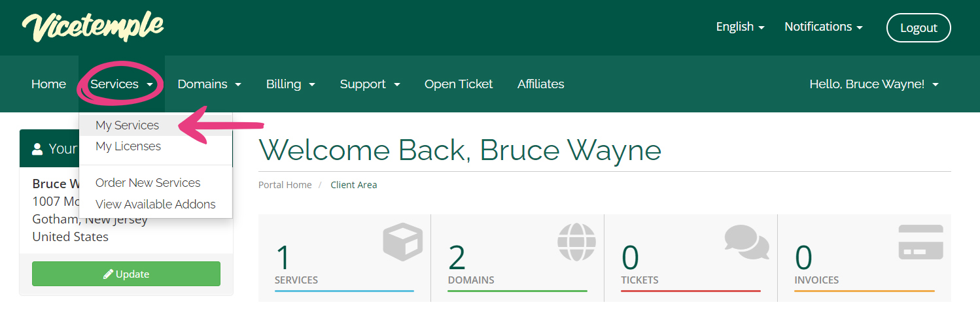Click the invoices credit card icon
This screenshot has width=980, height=311.
920,242
